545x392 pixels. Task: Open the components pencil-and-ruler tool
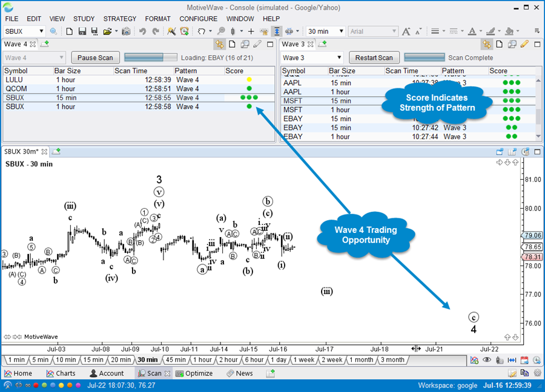tap(171, 31)
